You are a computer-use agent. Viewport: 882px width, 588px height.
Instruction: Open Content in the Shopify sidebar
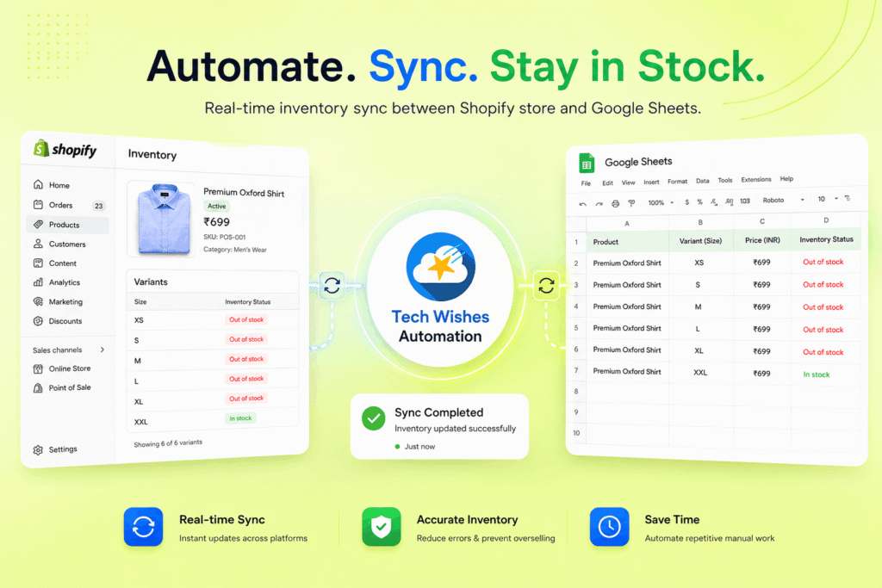click(x=55, y=263)
